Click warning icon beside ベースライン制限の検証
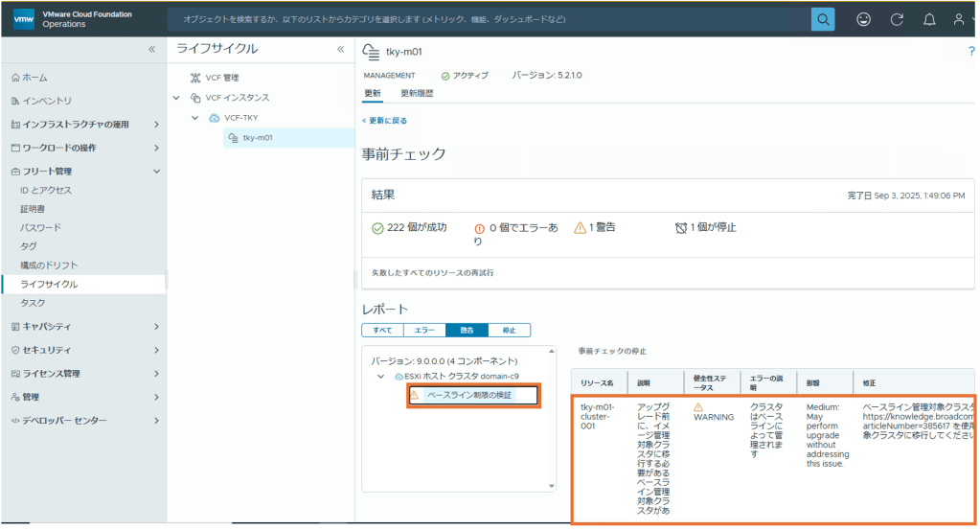Screen dimensions: 980x530 [414, 395]
